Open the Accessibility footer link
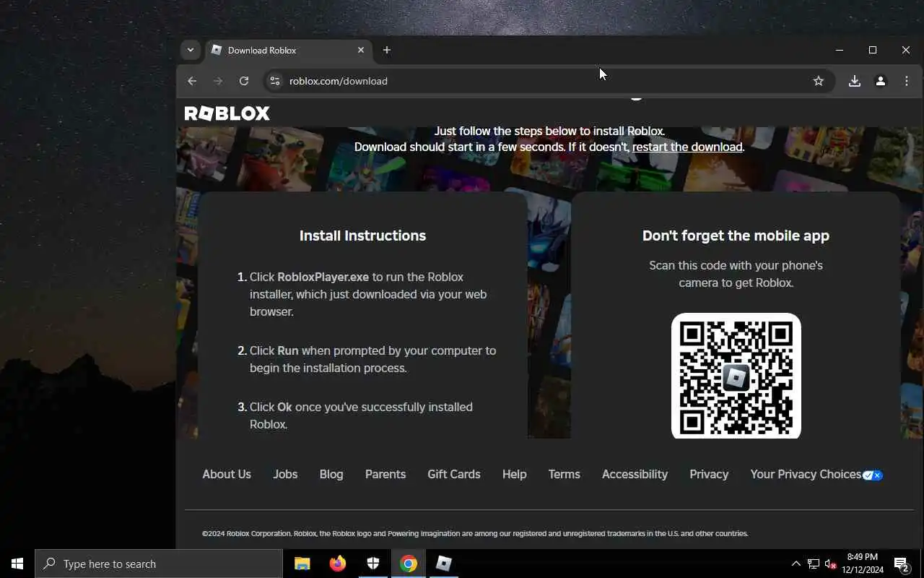The image size is (924, 578). pyautogui.click(x=635, y=474)
